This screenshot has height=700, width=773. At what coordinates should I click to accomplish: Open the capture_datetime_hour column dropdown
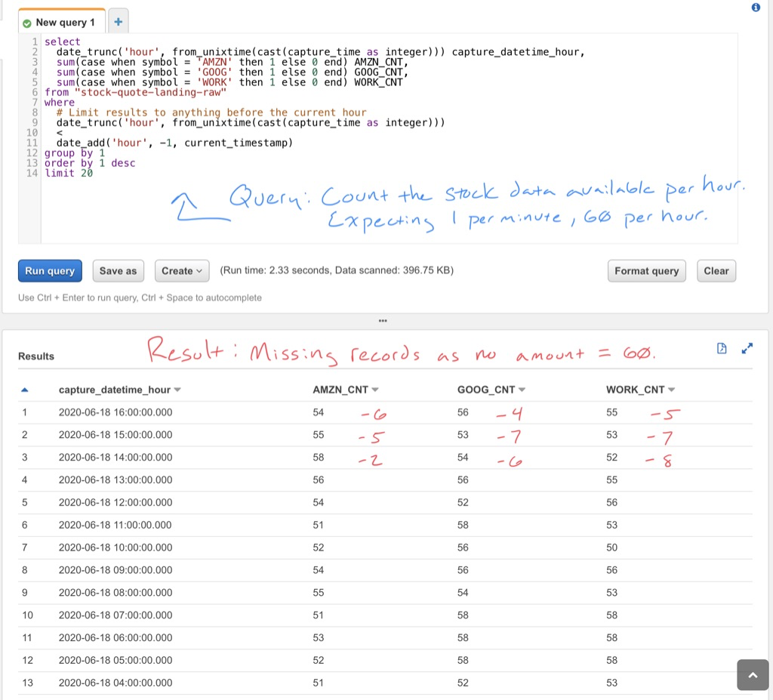pyautogui.click(x=177, y=390)
